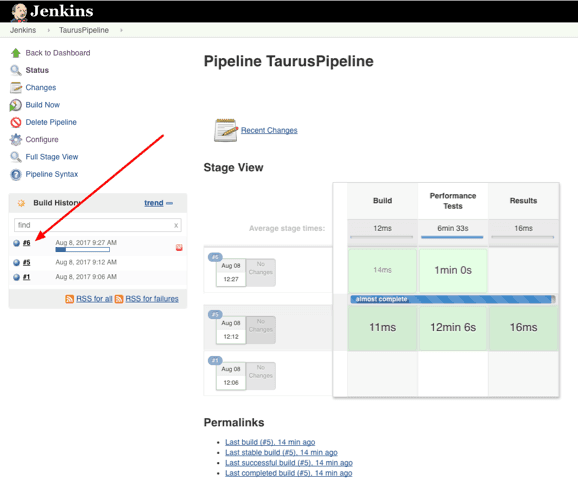
Task: Click the Pipeline Syntax help icon
Action: [15, 174]
